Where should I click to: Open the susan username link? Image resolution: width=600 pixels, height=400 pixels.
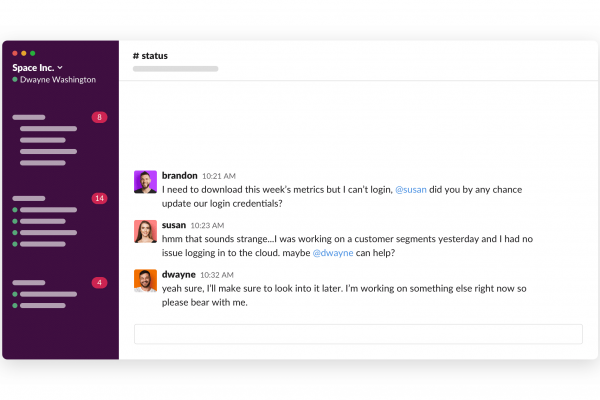174,225
